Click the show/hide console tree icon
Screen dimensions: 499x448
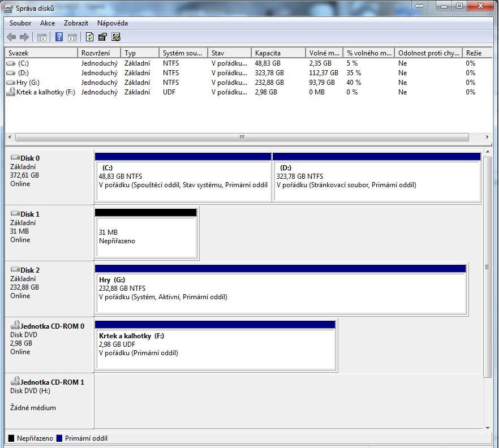coord(41,37)
